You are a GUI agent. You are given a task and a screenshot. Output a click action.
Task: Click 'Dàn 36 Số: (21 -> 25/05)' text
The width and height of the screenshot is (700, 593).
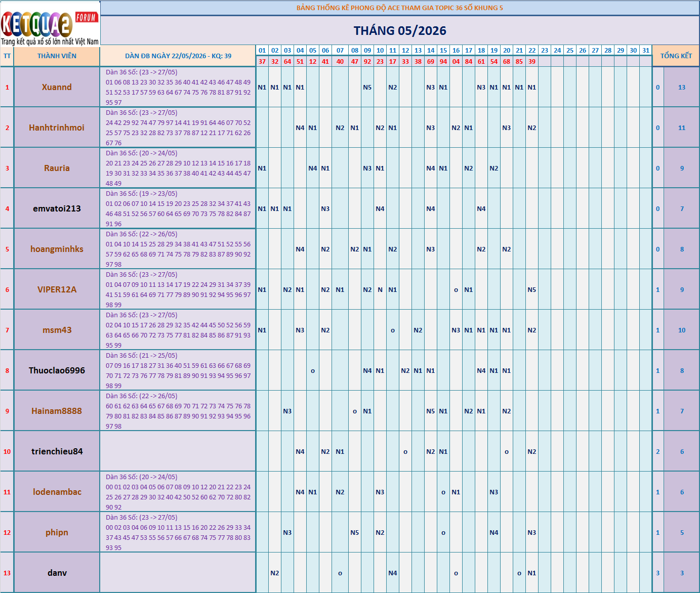[142, 355]
